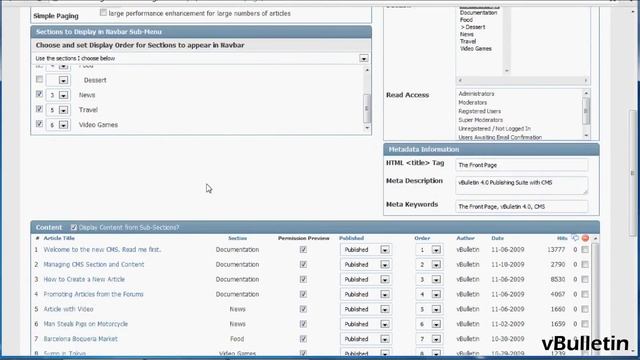Toggle Permission Preview for 'Article with Video'

point(303,309)
